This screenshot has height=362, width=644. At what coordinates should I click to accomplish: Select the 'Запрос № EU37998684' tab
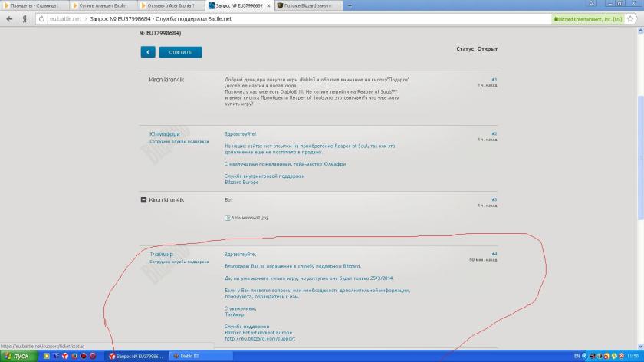(x=238, y=6)
